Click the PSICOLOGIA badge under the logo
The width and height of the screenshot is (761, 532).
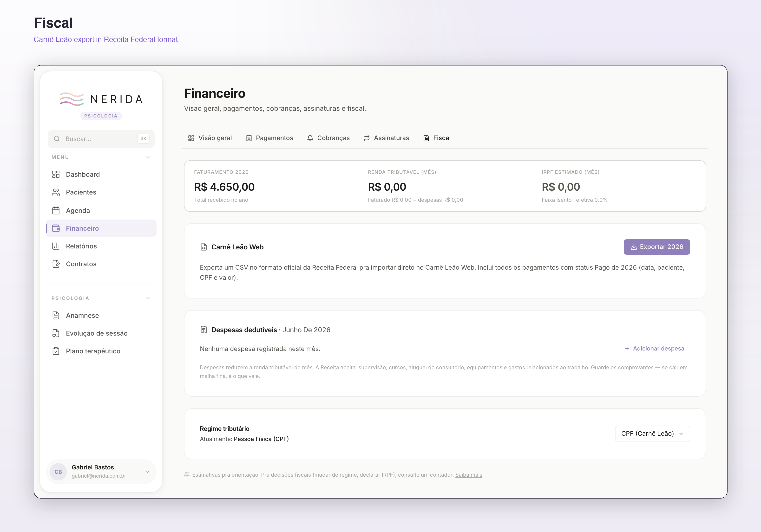[x=101, y=116]
